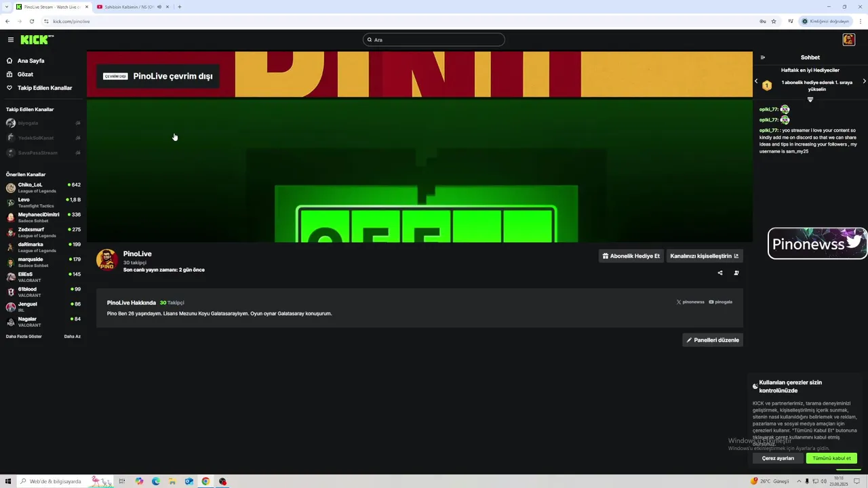Open recommended channel EliEsS
Viewport: 868px width, 488px height.
pyautogui.click(x=43, y=277)
